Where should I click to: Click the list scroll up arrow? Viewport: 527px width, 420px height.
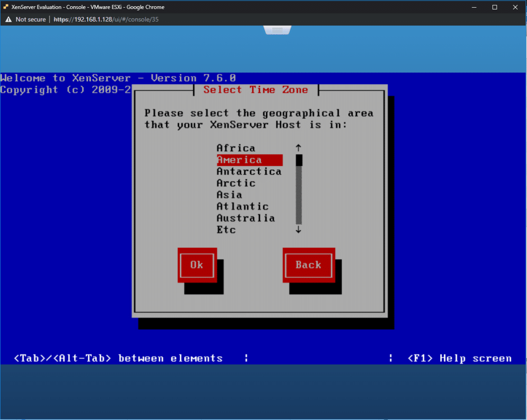[x=299, y=148]
